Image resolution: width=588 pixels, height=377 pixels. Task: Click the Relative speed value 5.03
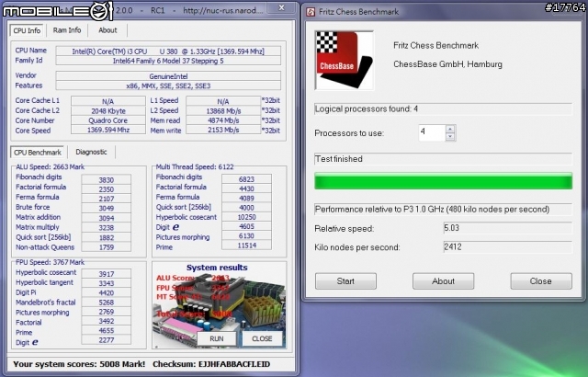pyautogui.click(x=508, y=228)
